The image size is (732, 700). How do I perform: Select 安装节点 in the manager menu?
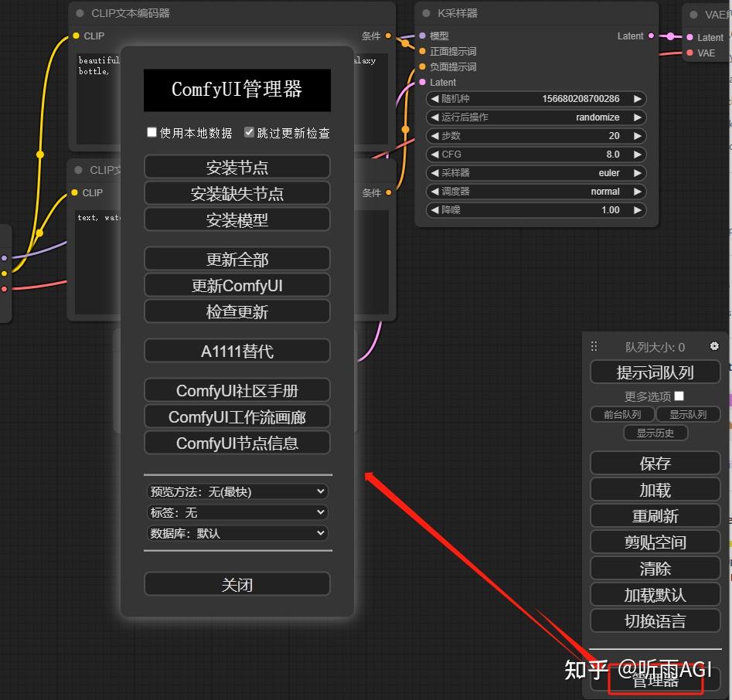tap(237, 167)
